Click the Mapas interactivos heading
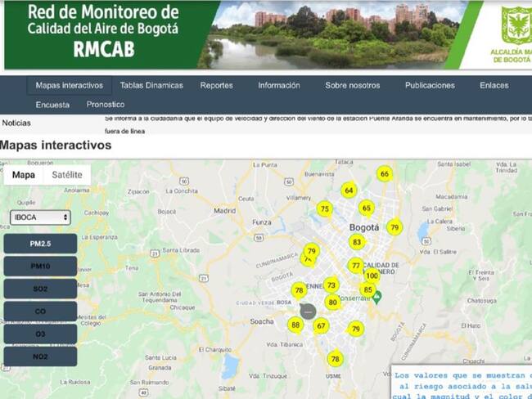The height and width of the screenshot is (399, 532). coord(56,145)
